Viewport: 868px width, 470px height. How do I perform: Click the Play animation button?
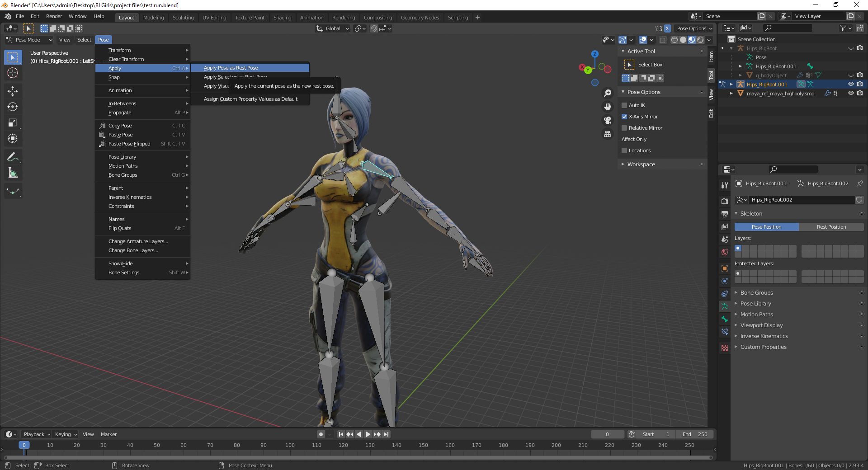click(x=368, y=434)
